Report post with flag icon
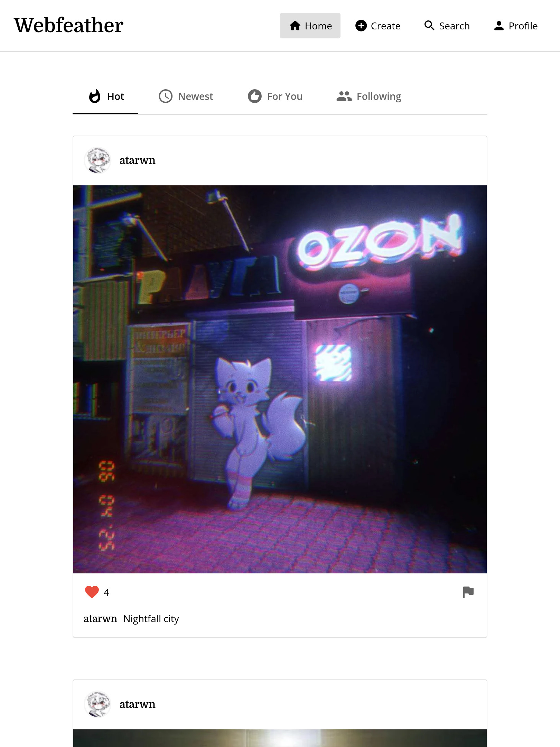 pos(468,592)
